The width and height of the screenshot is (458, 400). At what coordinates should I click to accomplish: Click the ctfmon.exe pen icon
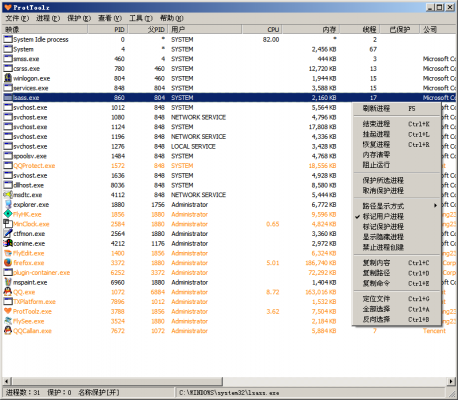coord(8,233)
